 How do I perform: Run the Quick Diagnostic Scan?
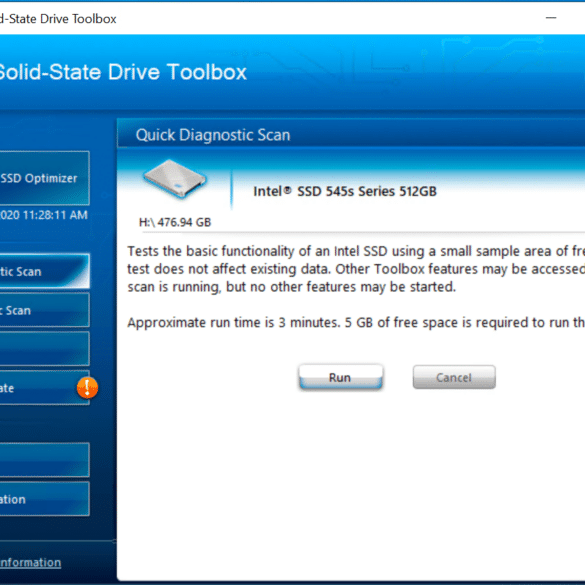pos(341,377)
